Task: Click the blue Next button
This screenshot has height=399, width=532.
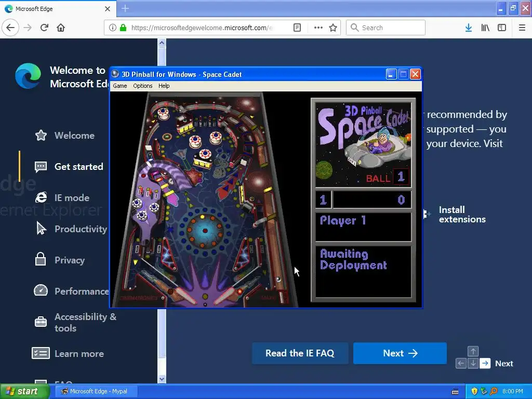Action: coord(400,353)
